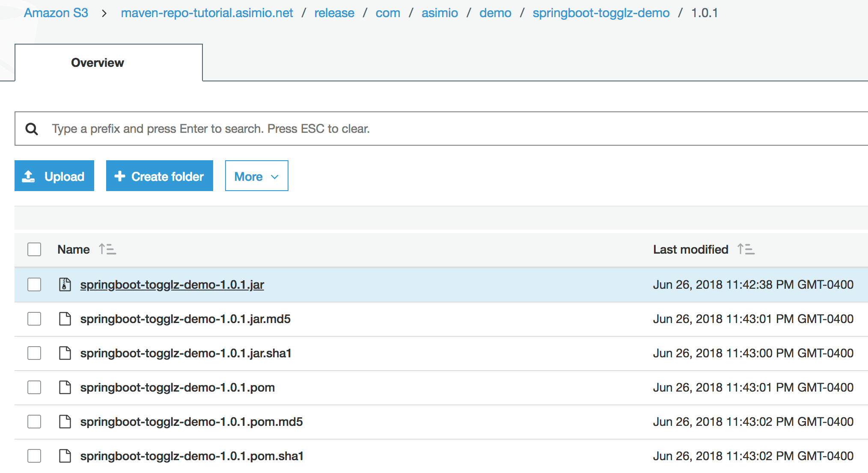This screenshot has width=868, height=473.
Task: Expand the Name column sort options
Action: [x=107, y=249]
